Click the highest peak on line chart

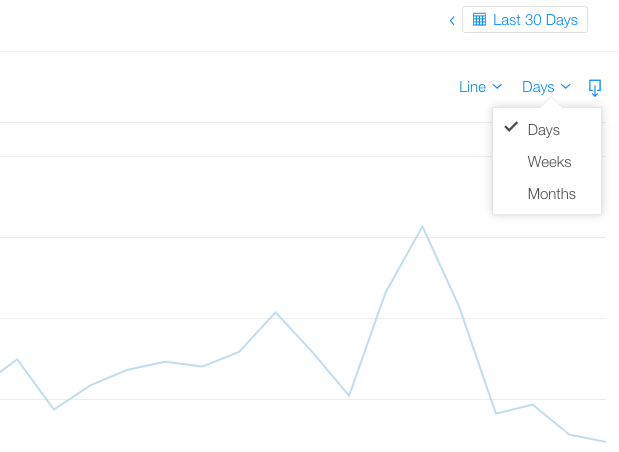422,226
